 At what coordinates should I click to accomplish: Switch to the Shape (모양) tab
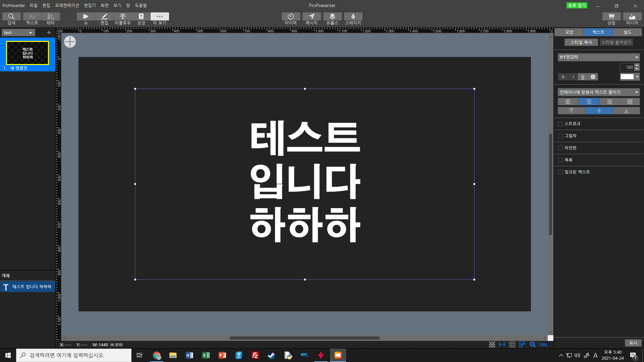tap(569, 32)
